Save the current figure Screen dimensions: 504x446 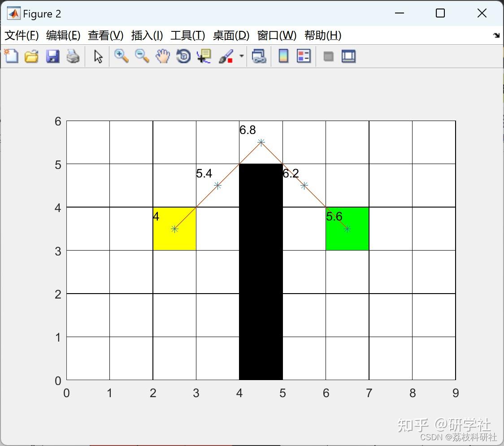pos(52,56)
